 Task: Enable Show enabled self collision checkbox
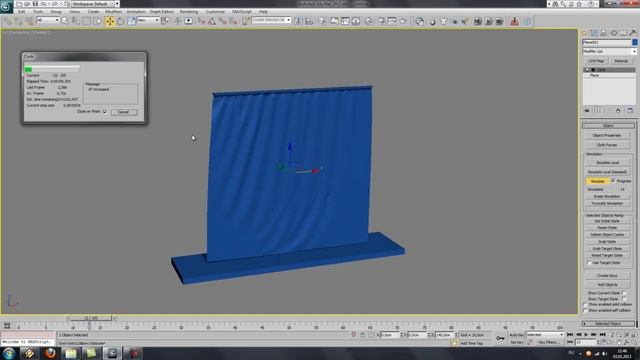click(585, 311)
